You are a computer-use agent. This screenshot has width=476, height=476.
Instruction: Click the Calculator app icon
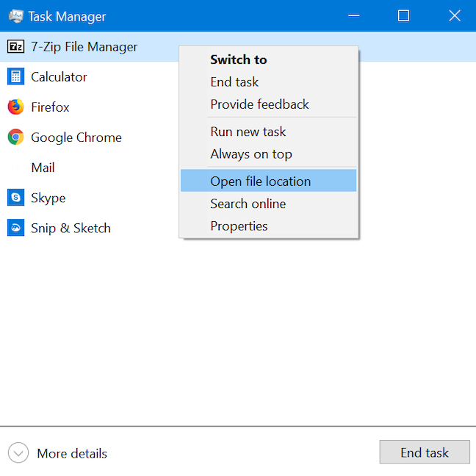(15, 76)
